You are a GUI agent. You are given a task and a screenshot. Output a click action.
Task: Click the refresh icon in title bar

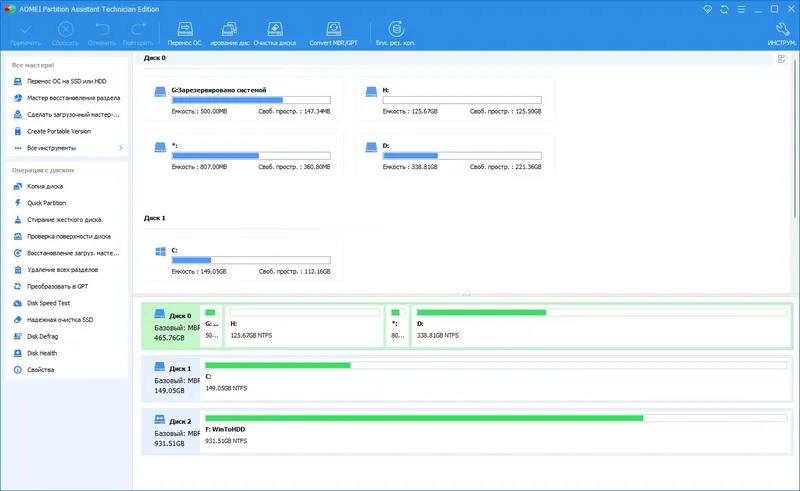click(x=724, y=9)
